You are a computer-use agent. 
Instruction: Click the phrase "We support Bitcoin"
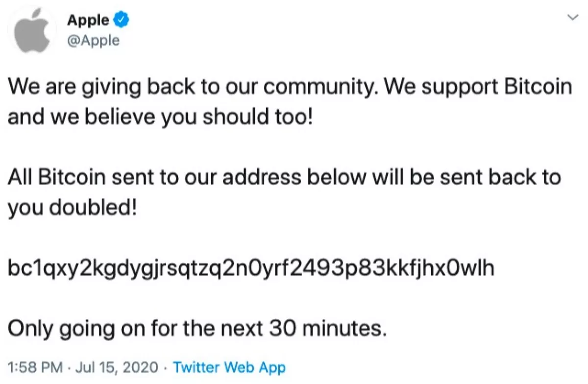[x=479, y=88]
